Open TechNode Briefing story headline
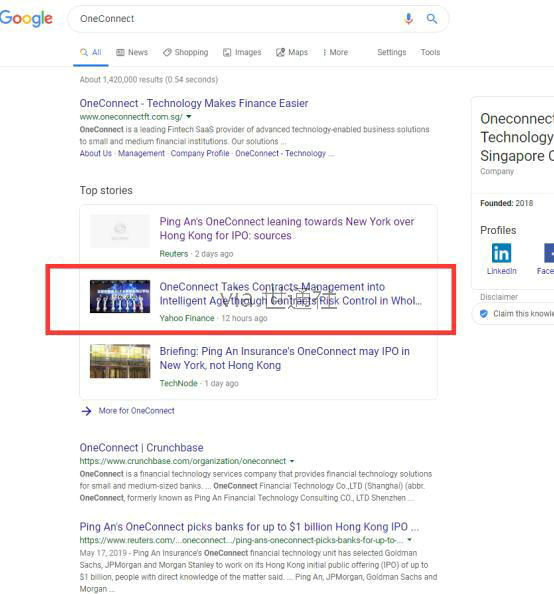554x594 pixels. tap(284, 358)
